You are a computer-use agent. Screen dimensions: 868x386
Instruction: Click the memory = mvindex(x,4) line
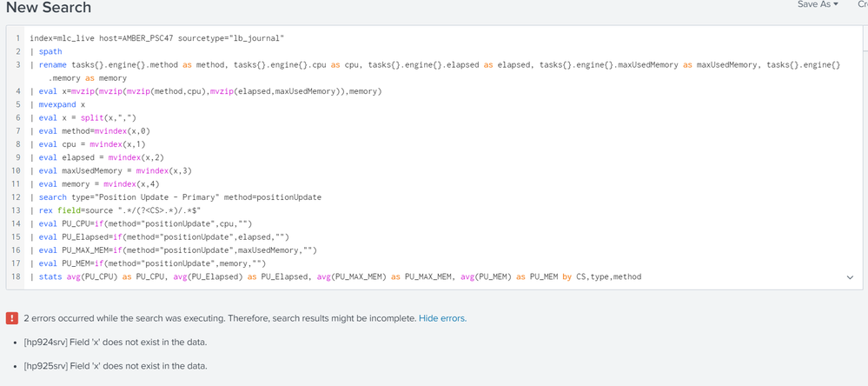(95, 183)
